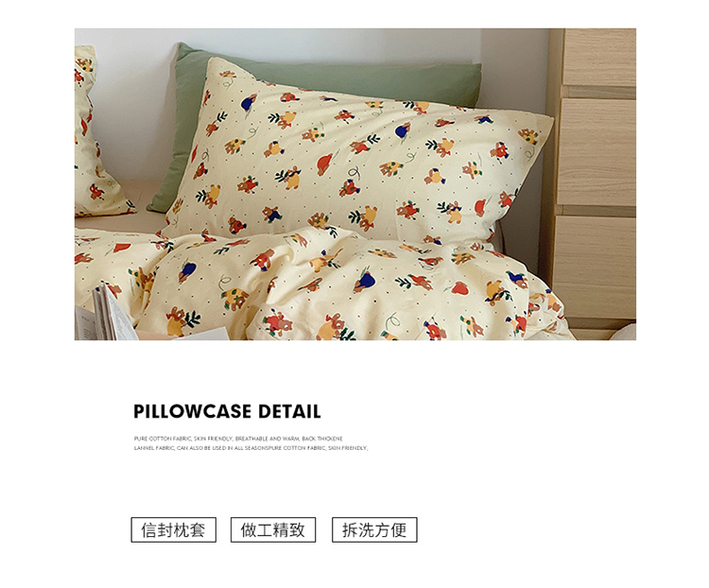Viewport: 709px width, 588px height.
Task: Click the blue bear motif on the pillowcase
Action: [x=249, y=104]
